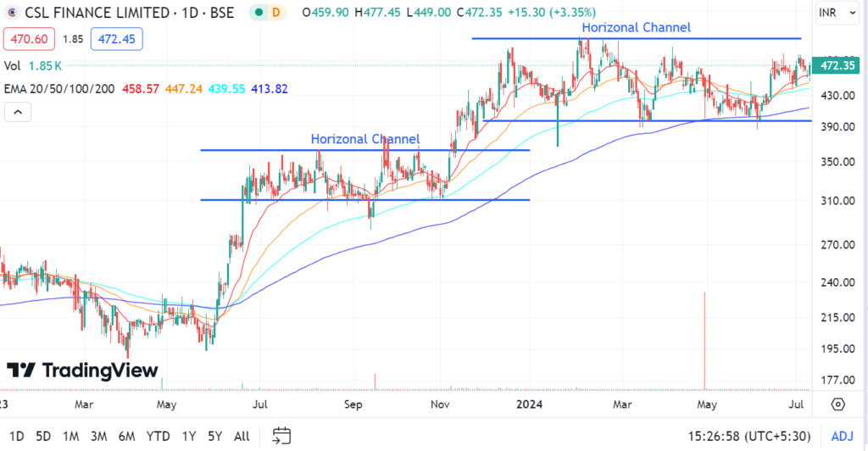Image resolution: width=868 pixels, height=451 pixels.
Task: Select the 1Y time range
Action: coord(189,436)
